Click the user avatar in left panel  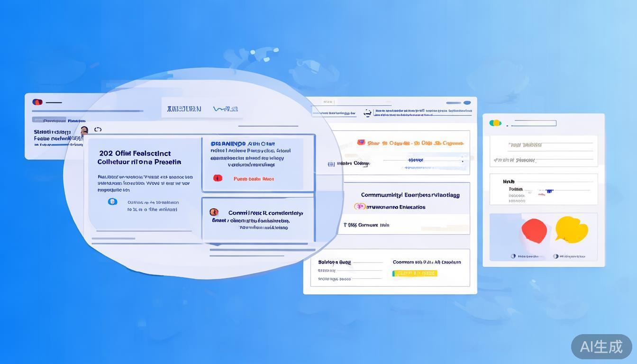coord(84,130)
